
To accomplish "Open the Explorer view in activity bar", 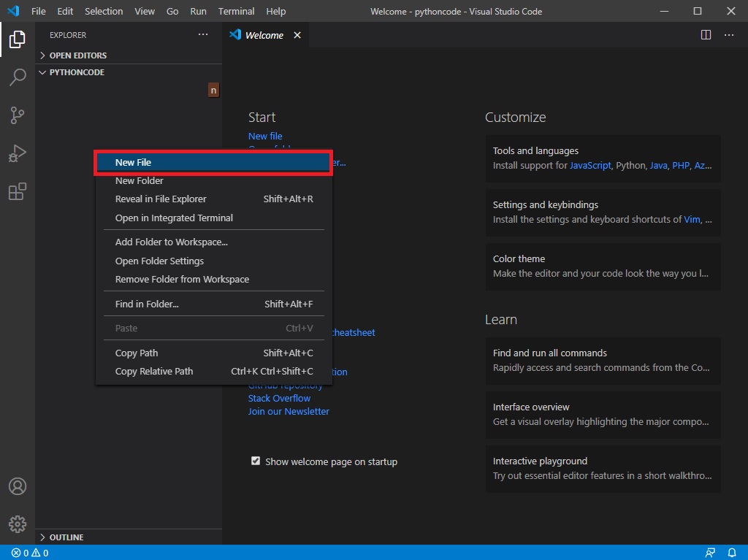I will tap(18, 39).
